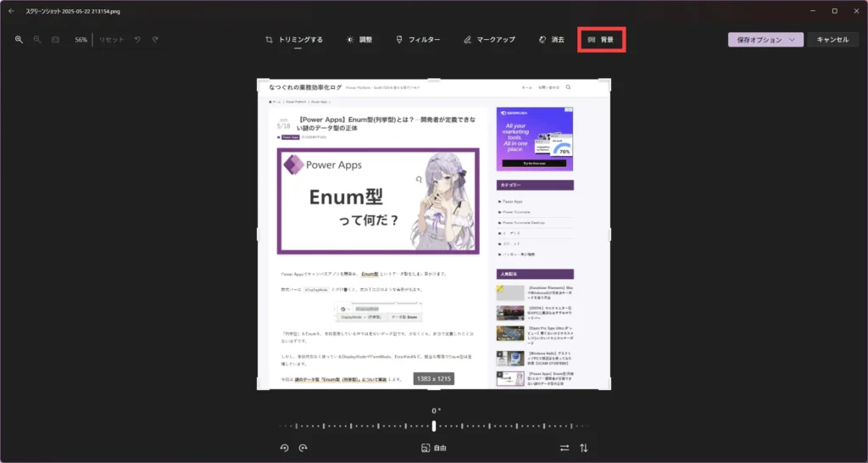The height and width of the screenshot is (463, 868).
Task: Flip image horizontally with the arrows icon
Action: pyautogui.click(x=565, y=448)
